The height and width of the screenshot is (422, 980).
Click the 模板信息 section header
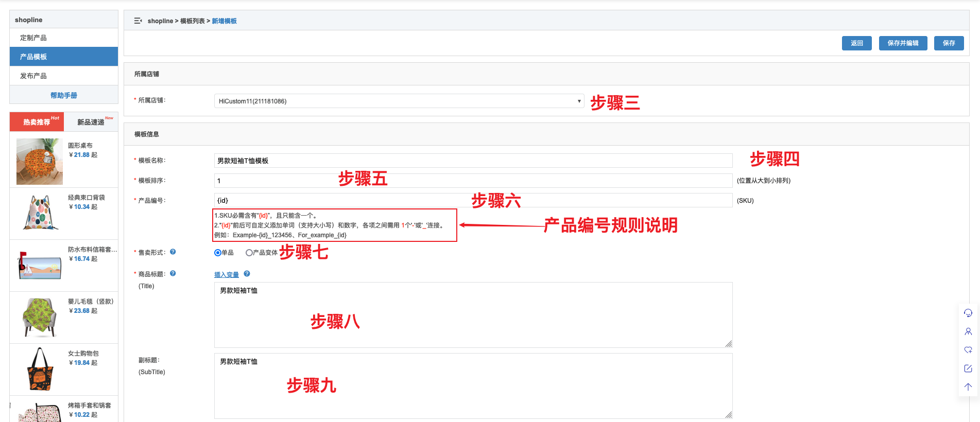546,134
